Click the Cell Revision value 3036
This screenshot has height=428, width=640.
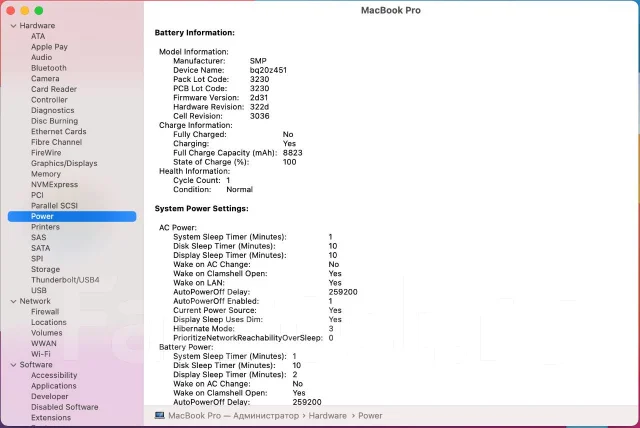260,116
